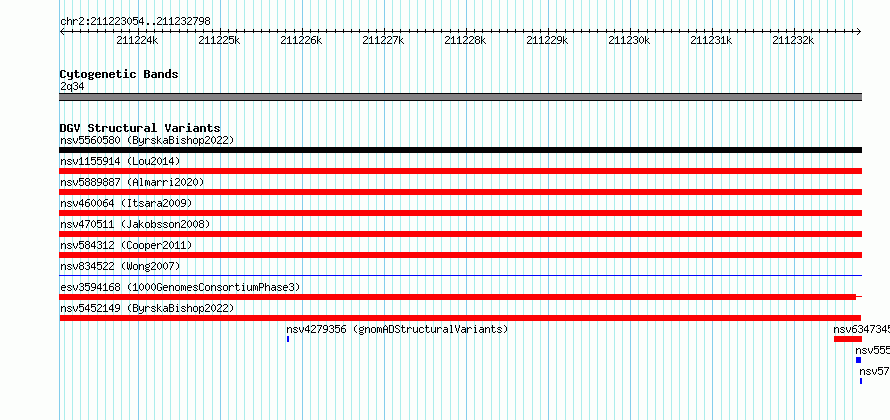Open the partially shown nsv6347345 variant label

point(862,329)
